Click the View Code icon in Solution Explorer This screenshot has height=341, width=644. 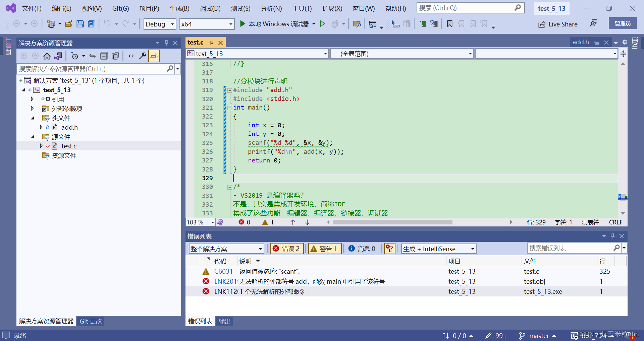[x=131, y=56]
